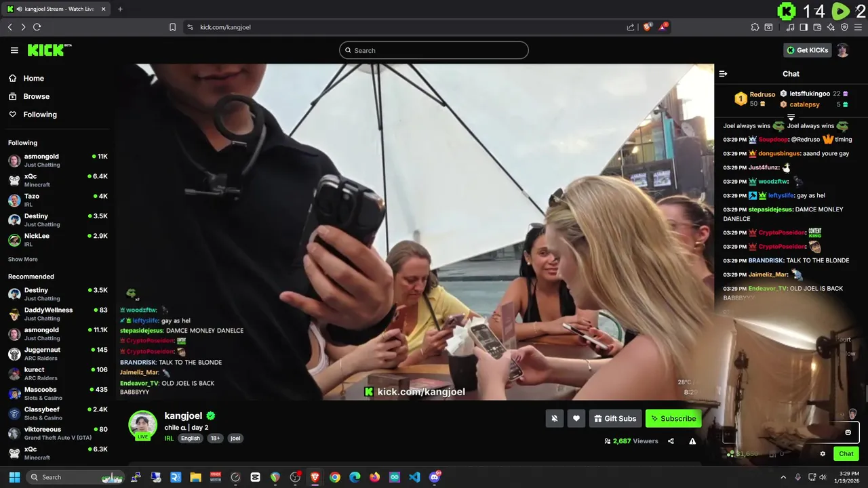Click the 18+ tag
Screen dimensions: 868x488
216,438
